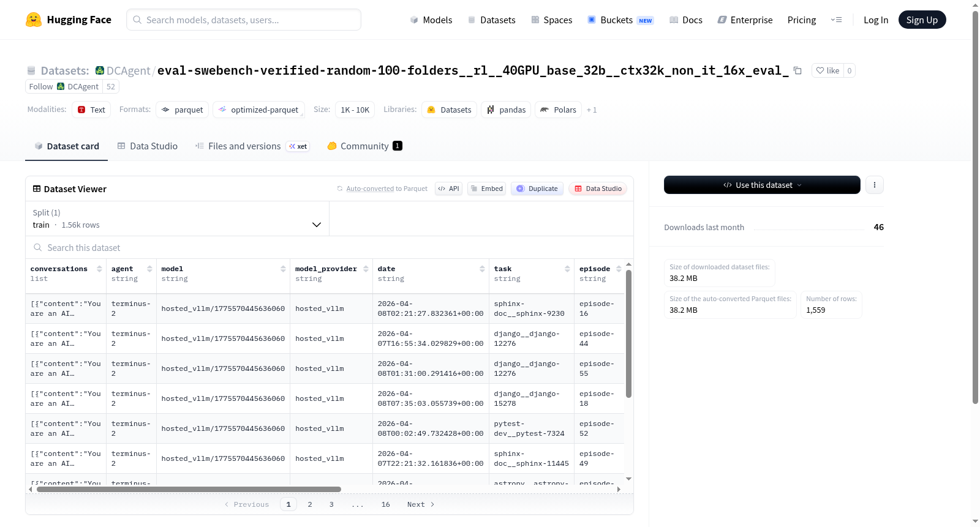Screen dimensions: 980x527
Task: Open the Use this dataset dropdown
Action: (x=762, y=185)
